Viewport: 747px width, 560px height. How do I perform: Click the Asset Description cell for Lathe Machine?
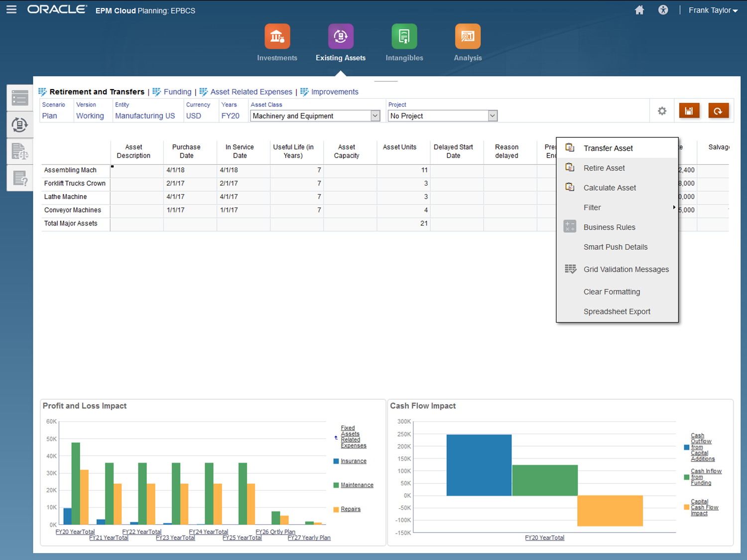point(136,197)
